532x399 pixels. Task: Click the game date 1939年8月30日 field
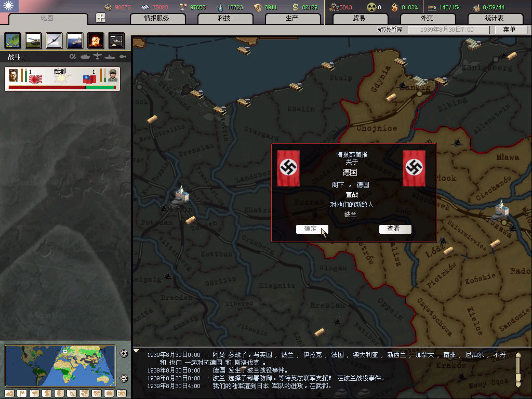click(448, 30)
